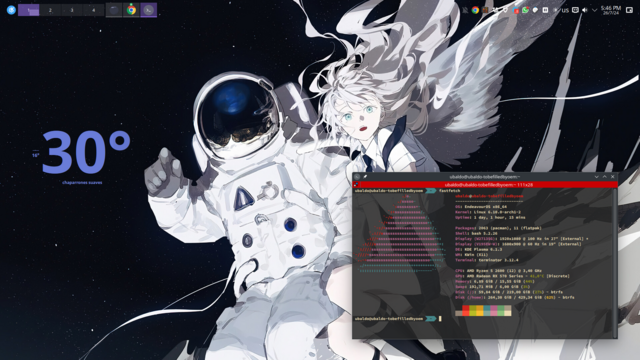Maximize the terminal window

tap(604, 177)
